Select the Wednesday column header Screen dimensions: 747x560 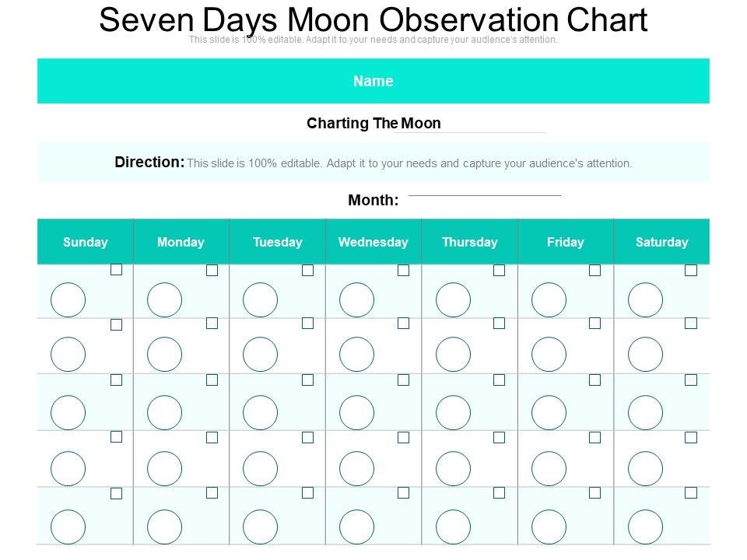pyautogui.click(x=373, y=242)
